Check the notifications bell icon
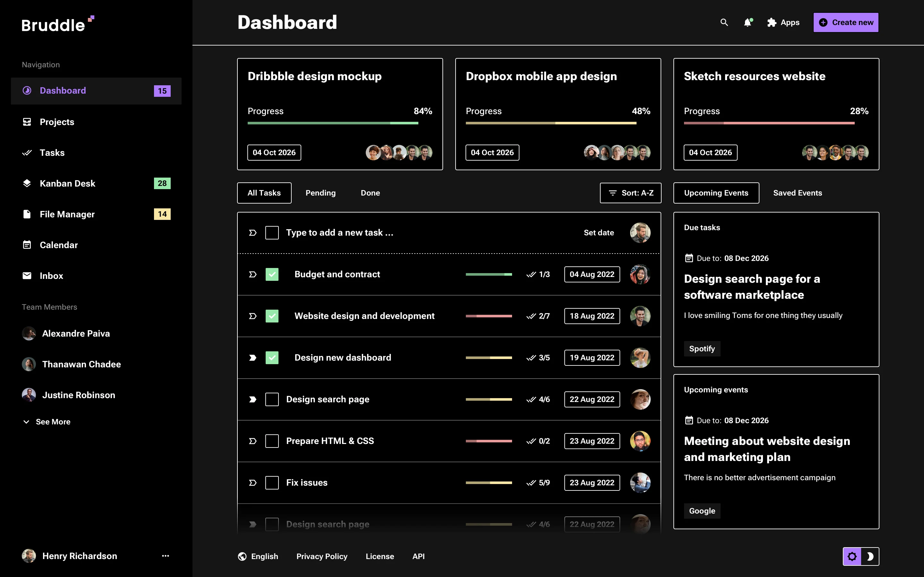The width and height of the screenshot is (924, 577). pos(748,22)
